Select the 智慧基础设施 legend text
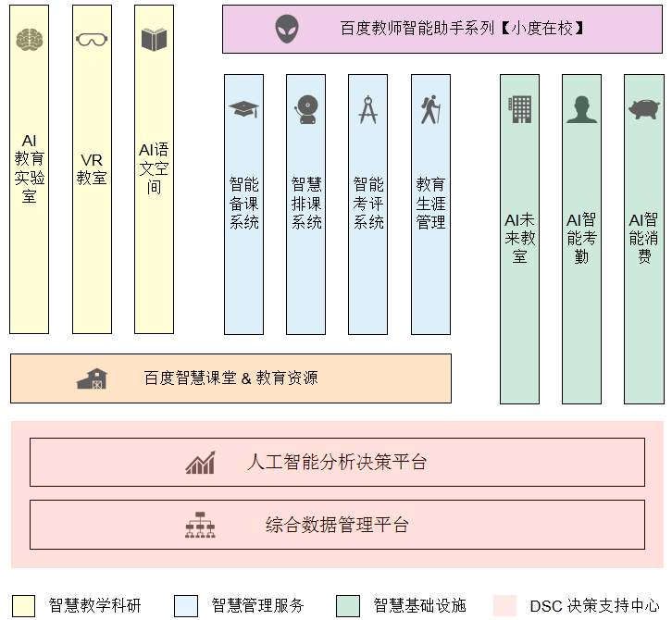This screenshot has height=620, width=672. pyautogui.click(x=419, y=605)
